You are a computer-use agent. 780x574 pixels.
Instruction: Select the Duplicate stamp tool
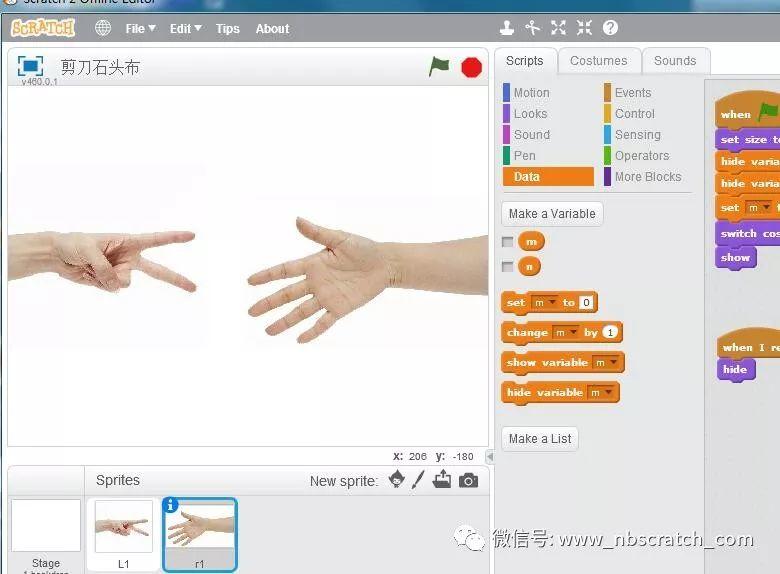tap(507, 28)
